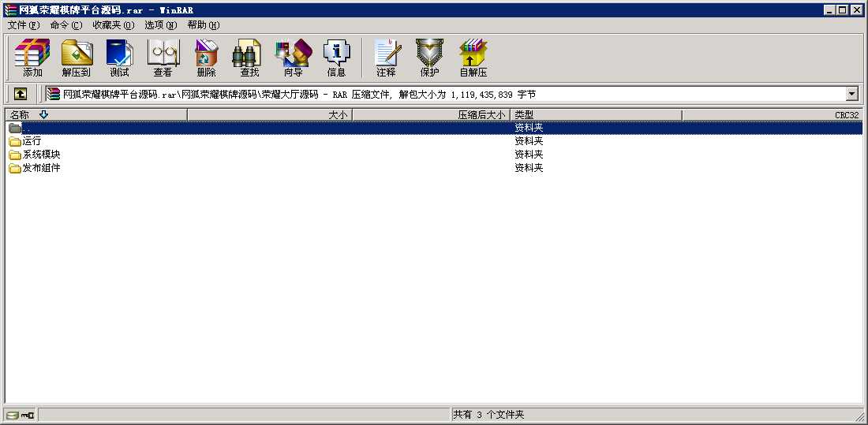Launch the 向导 (Wizard) tool
Screen dimensions: 868x425
pos(294,58)
